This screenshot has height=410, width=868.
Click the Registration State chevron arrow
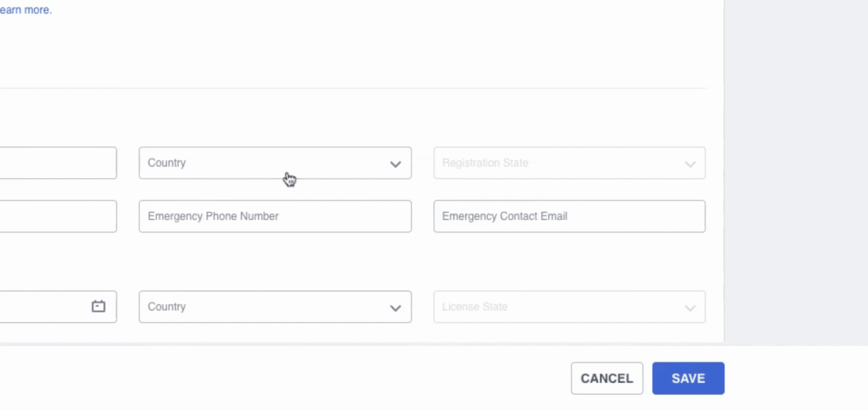[690, 164]
